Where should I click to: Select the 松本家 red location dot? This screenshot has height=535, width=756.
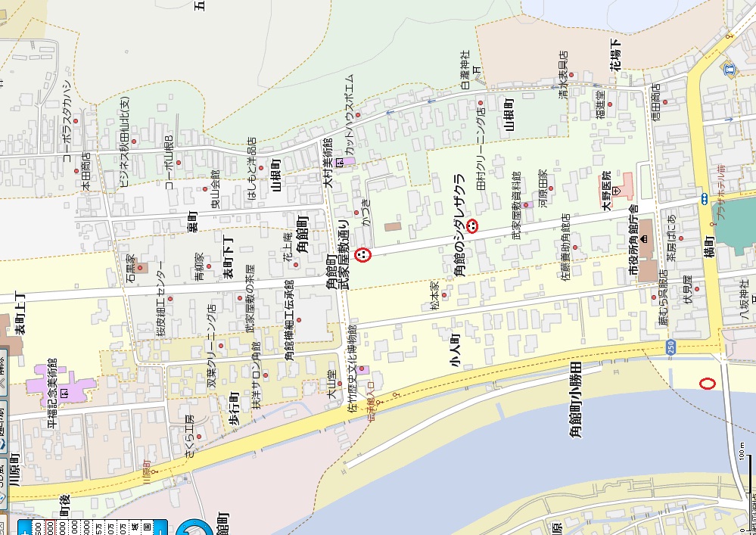pyautogui.click(x=444, y=296)
